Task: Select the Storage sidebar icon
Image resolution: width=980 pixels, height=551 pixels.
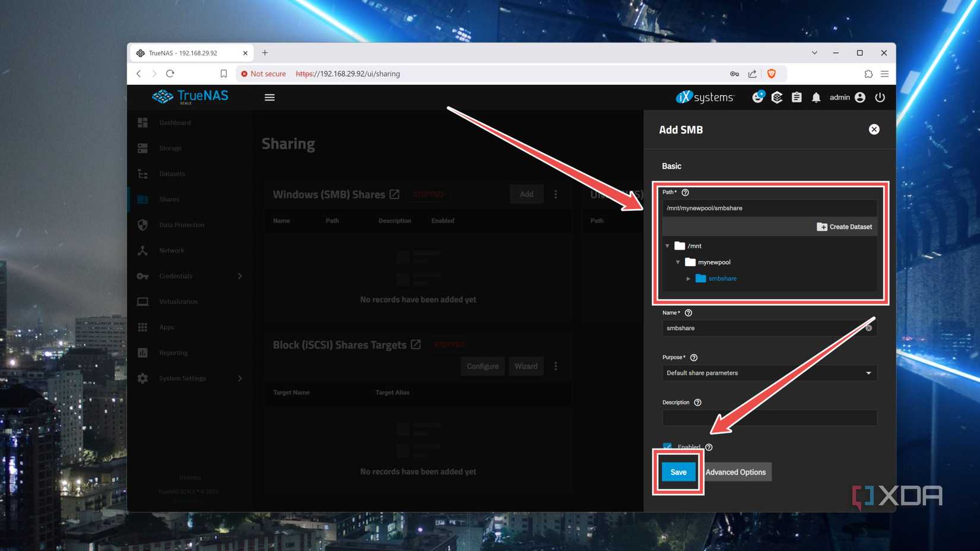Action: [x=143, y=148]
